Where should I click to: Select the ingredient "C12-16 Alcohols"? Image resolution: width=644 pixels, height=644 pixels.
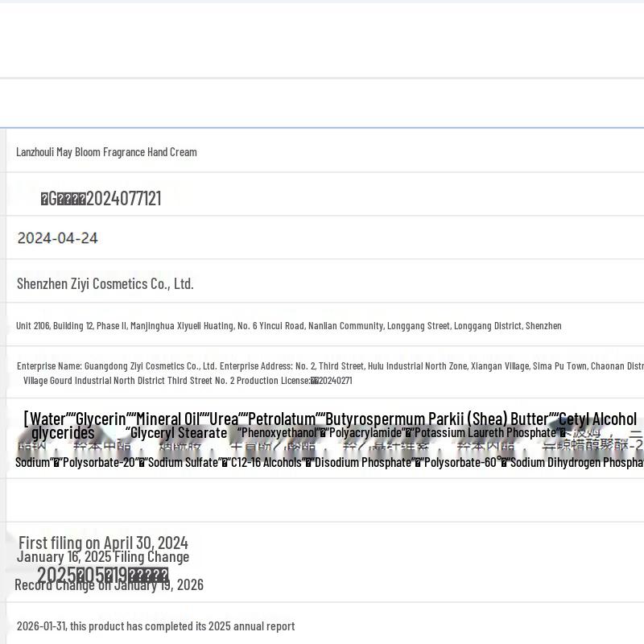(266, 462)
